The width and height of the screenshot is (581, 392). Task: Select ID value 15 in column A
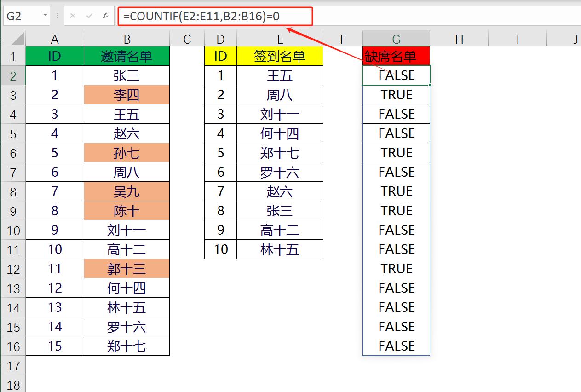[55, 346]
